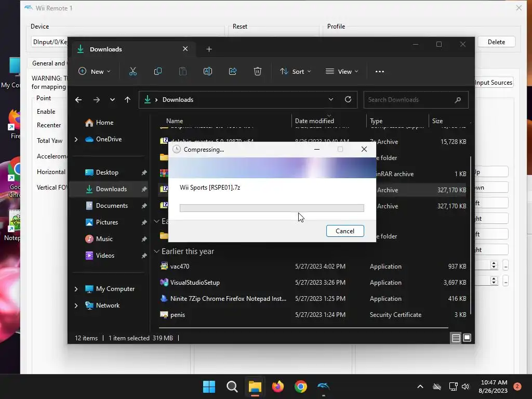Click Input Sources tab in Wii Remote window

[494, 83]
